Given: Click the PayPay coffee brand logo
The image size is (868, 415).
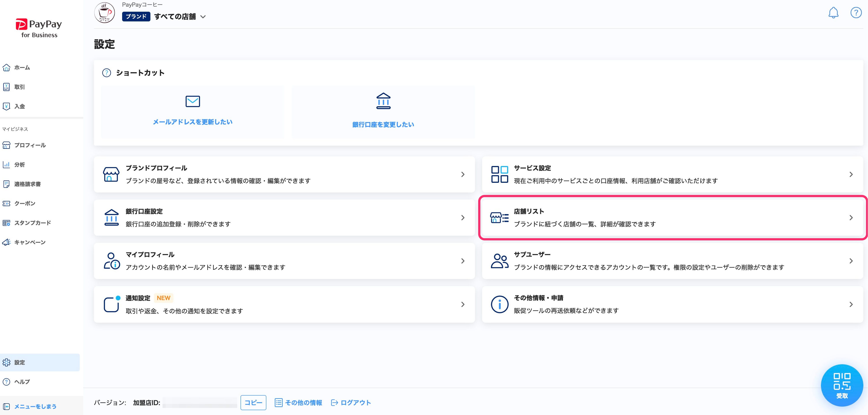Looking at the screenshot, I should point(104,13).
